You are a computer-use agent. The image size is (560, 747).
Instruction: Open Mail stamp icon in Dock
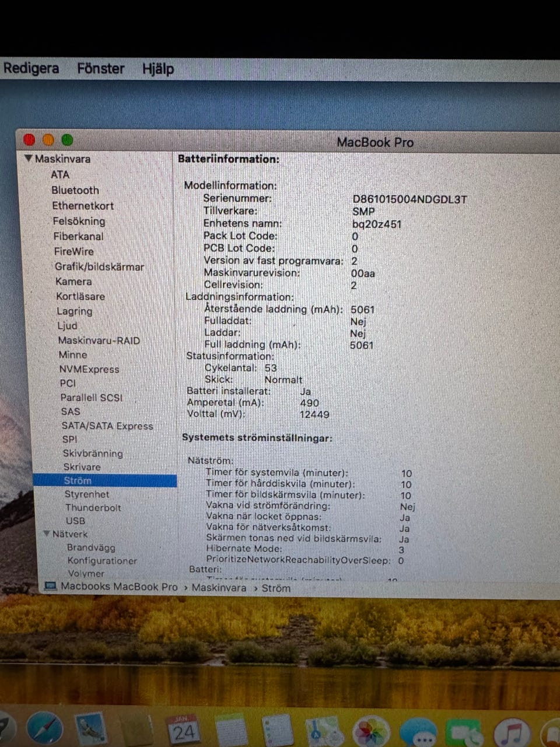point(92,729)
